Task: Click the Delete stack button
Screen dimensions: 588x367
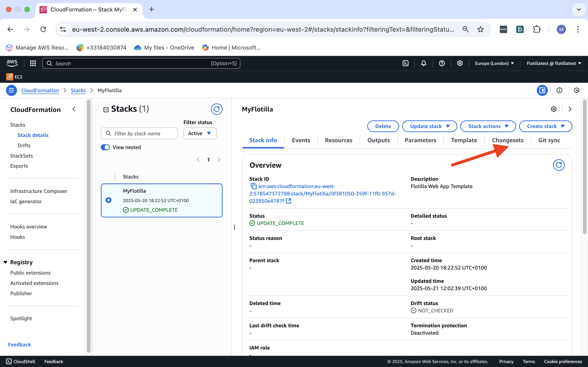Action: 383,126
